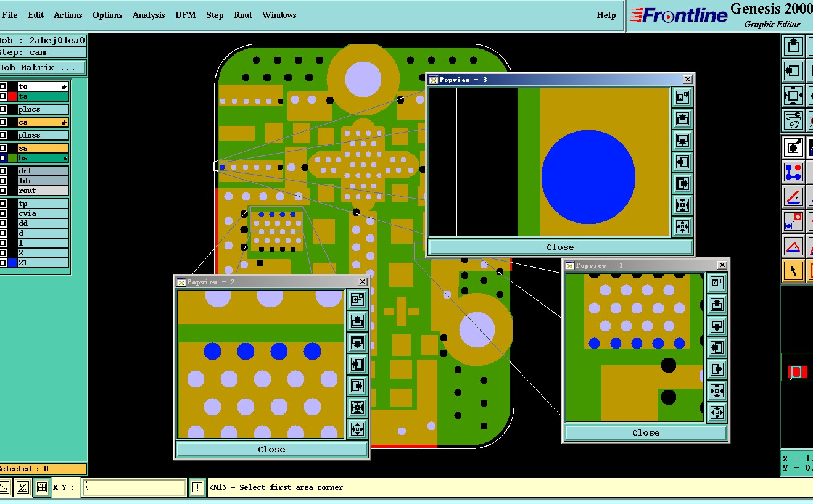The width and height of the screenshot is (813, 504).
Task: Click the grid snap icon in bottom bar
Action: point(41,487)
